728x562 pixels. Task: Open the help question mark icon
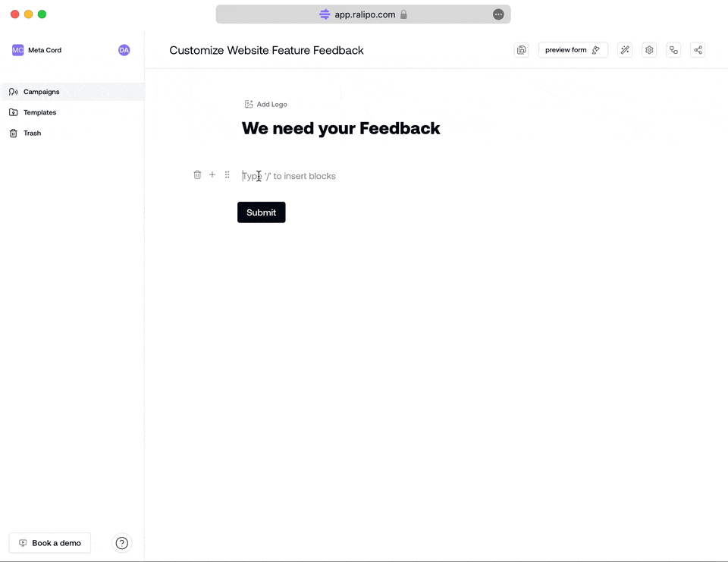(122, 543)
